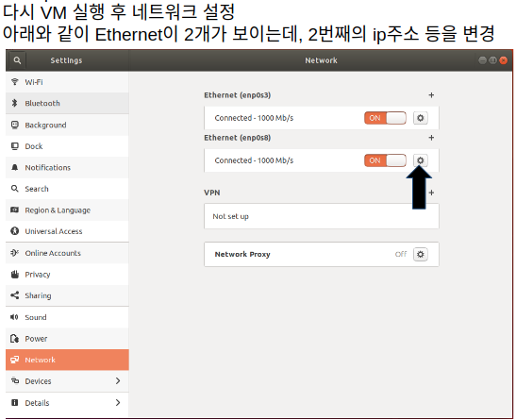
Task: Toggle off the enp0s3 Ethernet switch
Action: pos(385,118)
